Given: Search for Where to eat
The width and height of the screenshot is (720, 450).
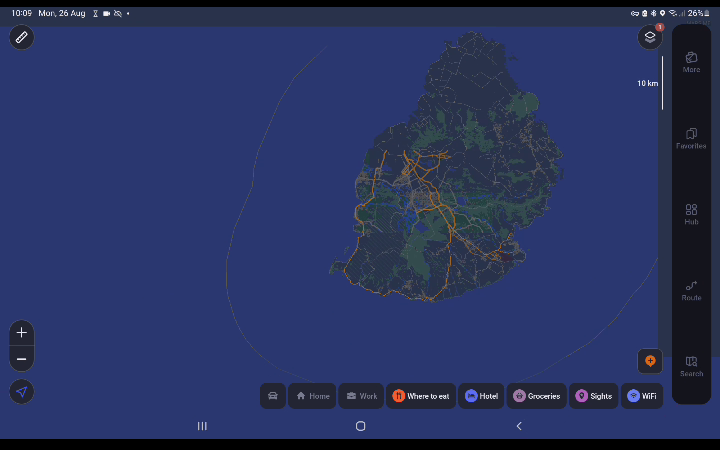Looking at the screenshot, I should click(421, 396).
